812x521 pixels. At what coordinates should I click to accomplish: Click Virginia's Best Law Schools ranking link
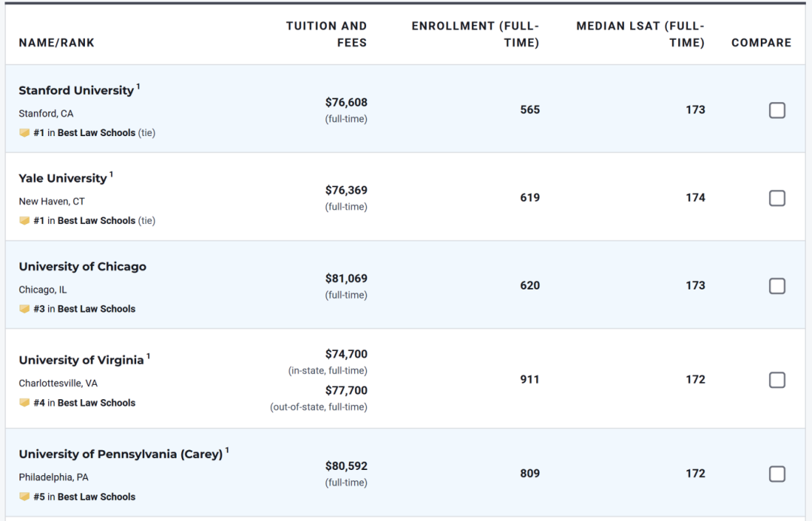tap(96, 403)
